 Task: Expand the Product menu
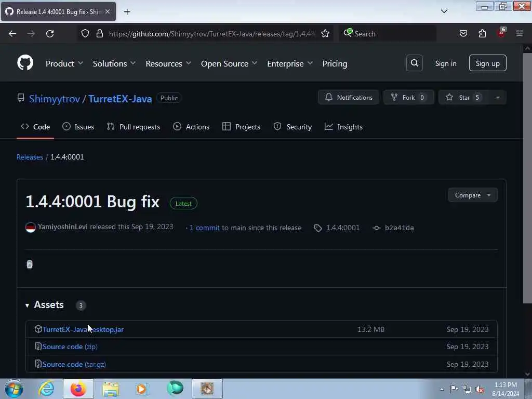pyautogui.click(x=64, y=63)
